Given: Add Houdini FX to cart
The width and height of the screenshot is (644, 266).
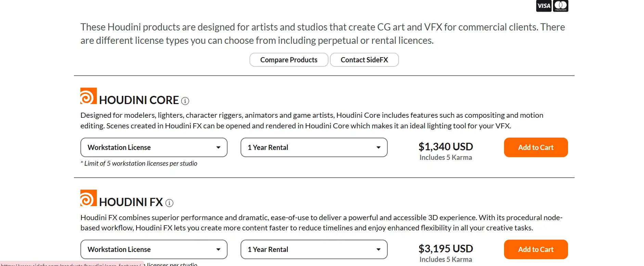Looking at the screenshot, I should [536, 250].
